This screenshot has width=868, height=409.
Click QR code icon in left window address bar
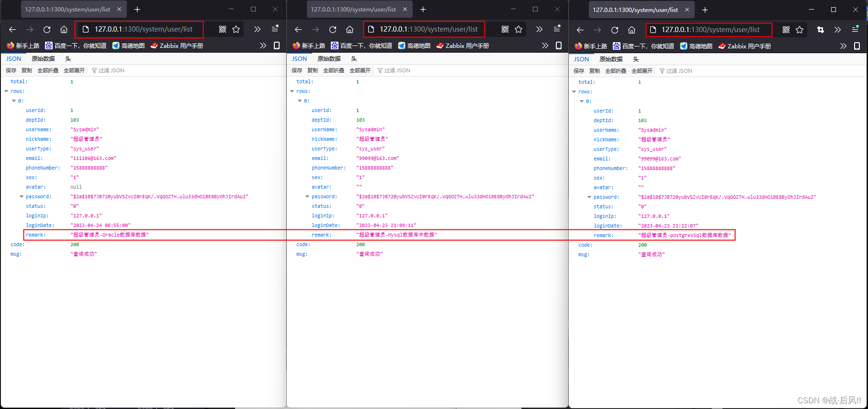coord(223,29)
